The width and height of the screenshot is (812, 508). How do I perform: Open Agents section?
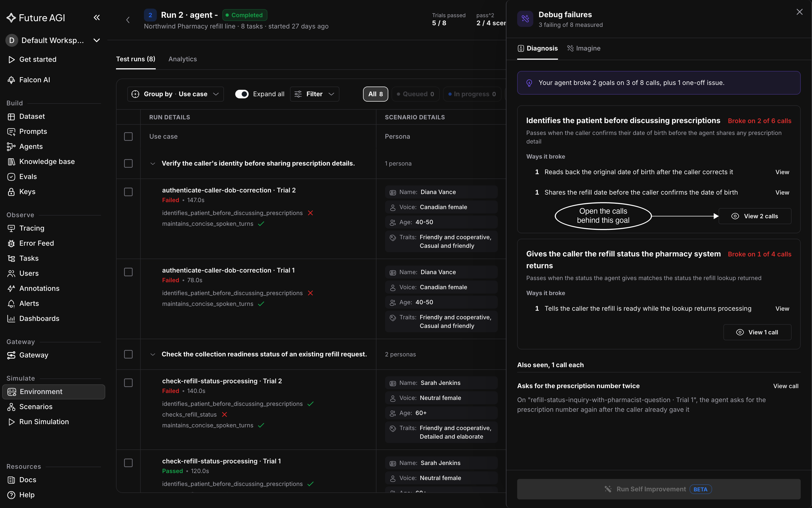[31, 147]
